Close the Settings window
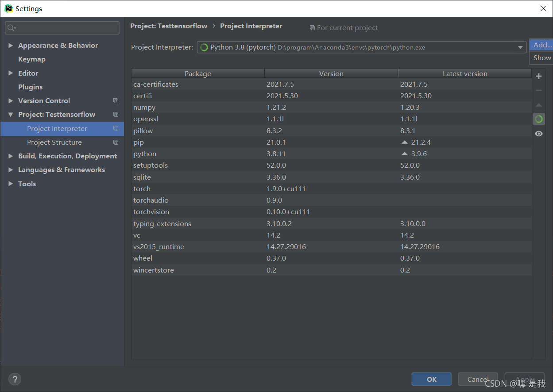The height and width of the screenshot is (392, 553). pos(543,8)
